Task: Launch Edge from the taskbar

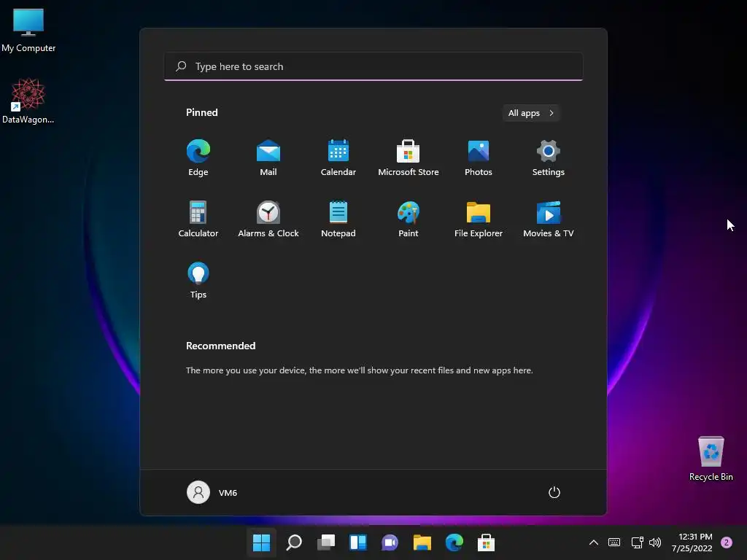Action: coord(454,542)
